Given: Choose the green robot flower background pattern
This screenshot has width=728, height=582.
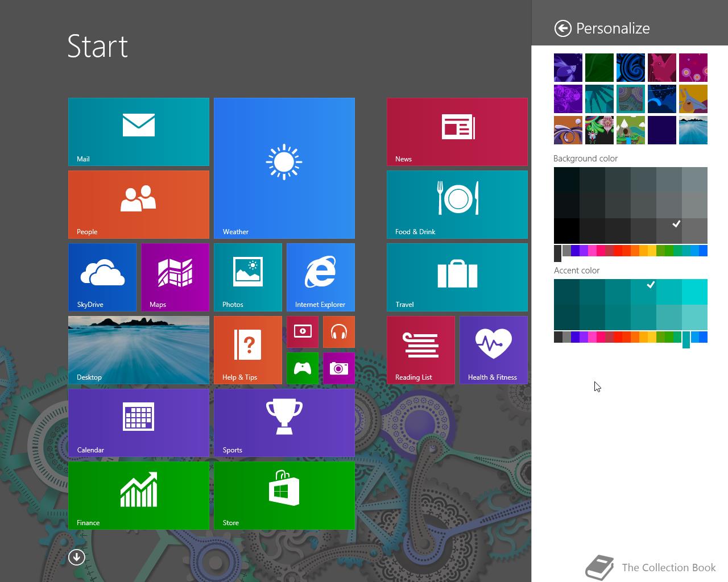Looking at the screenshot, I should coord(599,130).
